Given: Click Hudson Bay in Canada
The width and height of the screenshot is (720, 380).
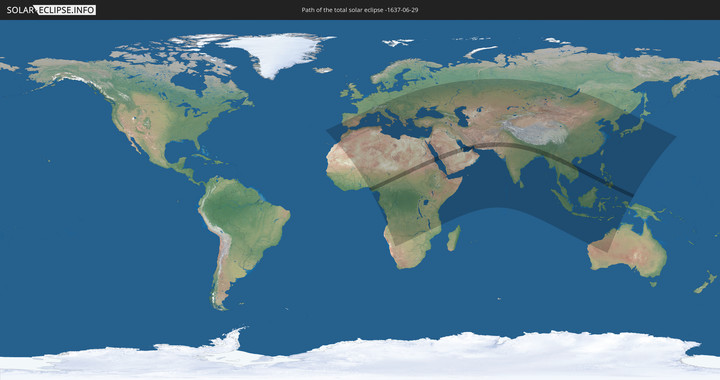Looking at the screenshot, I should 189,83.
